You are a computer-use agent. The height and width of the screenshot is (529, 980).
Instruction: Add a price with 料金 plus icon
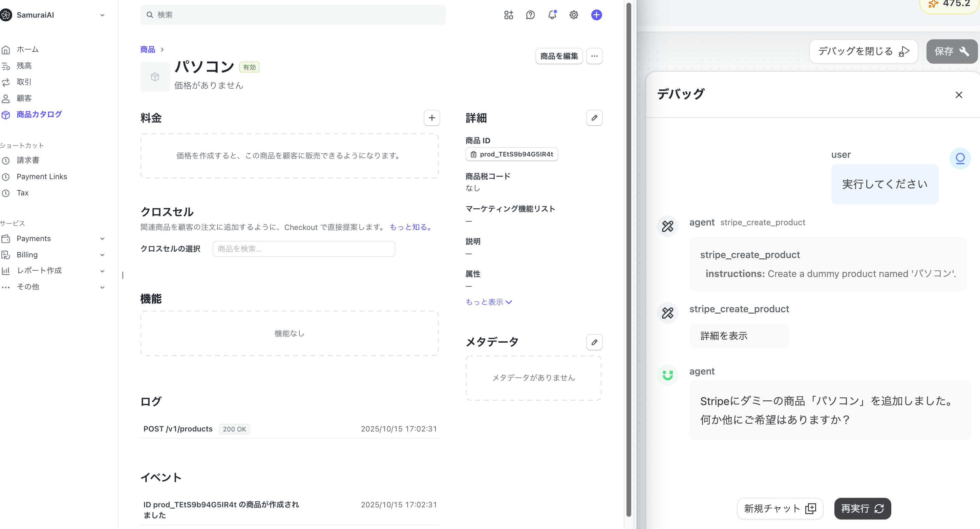coord(432,118)
